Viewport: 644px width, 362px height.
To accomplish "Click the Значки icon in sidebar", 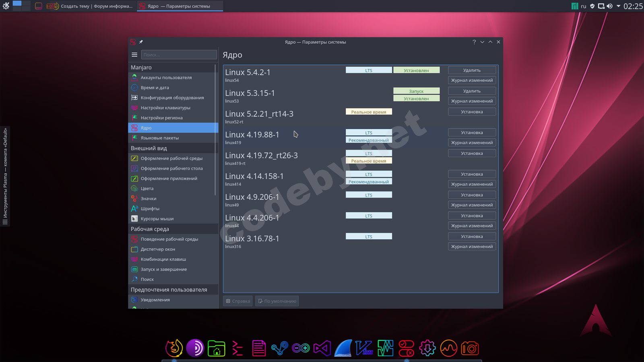I will click(134, 198).
